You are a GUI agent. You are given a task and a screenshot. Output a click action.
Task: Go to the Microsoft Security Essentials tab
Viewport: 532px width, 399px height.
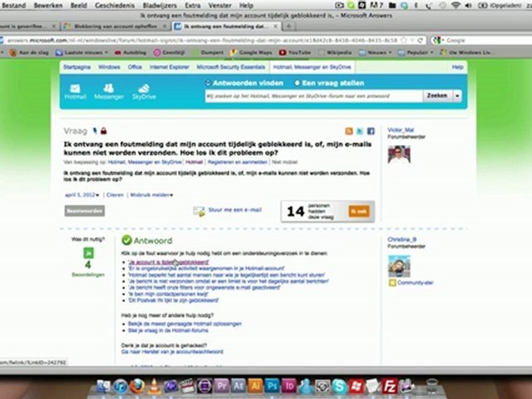(231, 67)
